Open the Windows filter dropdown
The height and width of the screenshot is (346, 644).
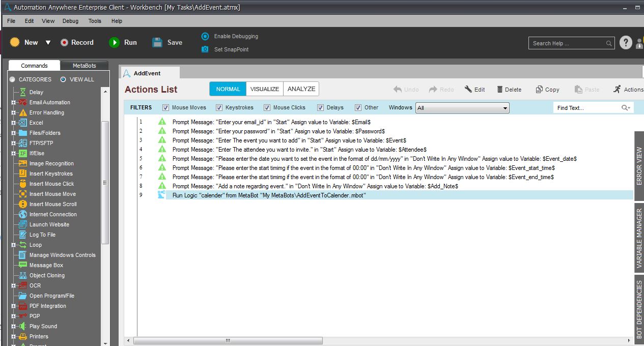(x=462, y=108)
